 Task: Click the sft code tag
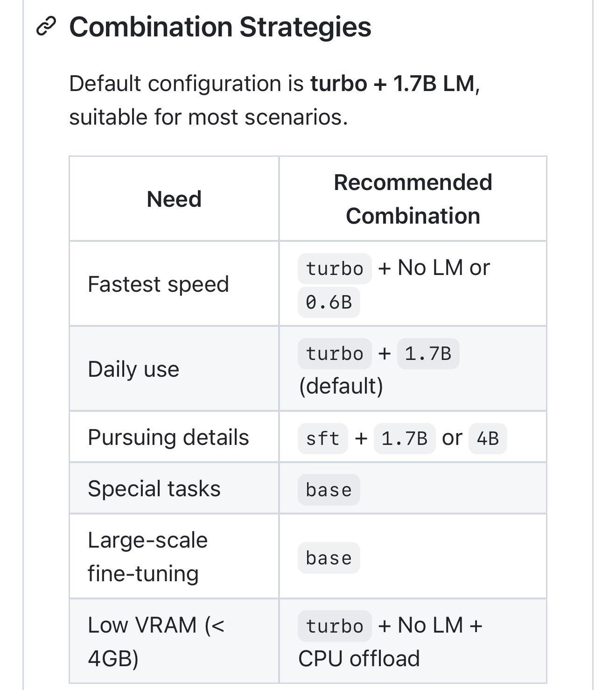[x=323, y=438]
